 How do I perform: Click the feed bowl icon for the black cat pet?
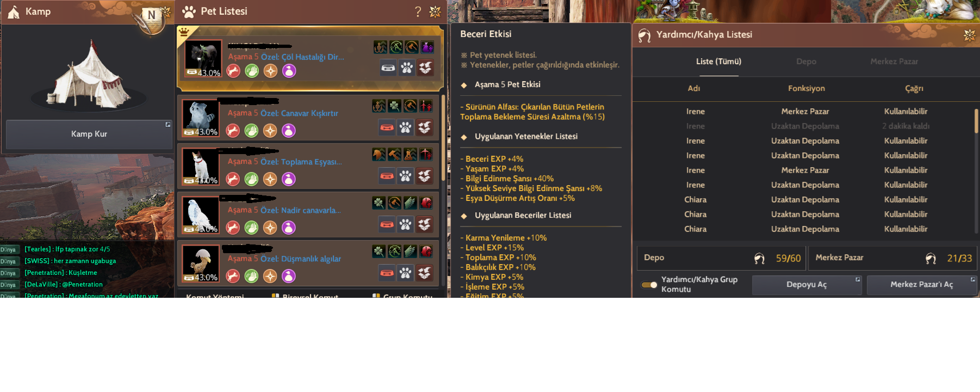388,68
